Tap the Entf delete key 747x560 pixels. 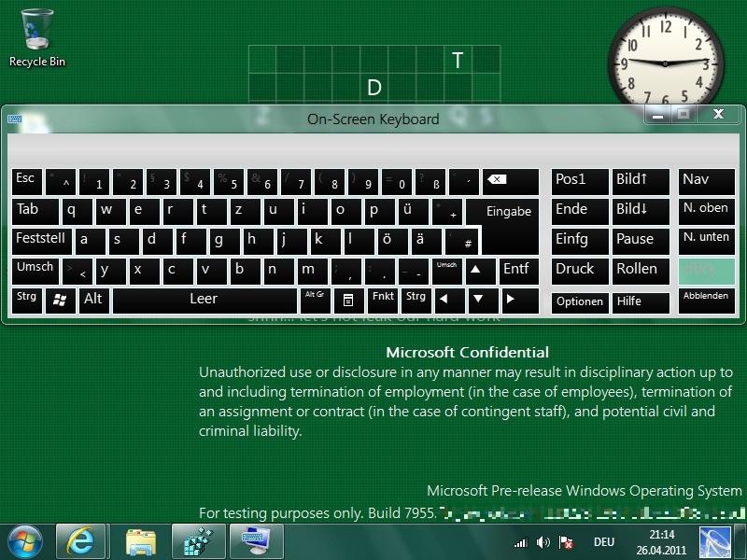[519, 271]
